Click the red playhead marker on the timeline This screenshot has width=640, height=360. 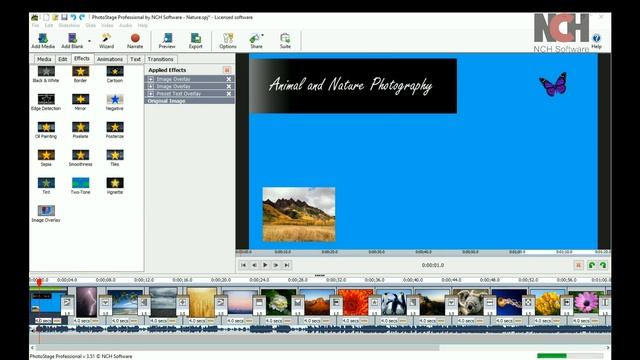(x=39, y=282)
